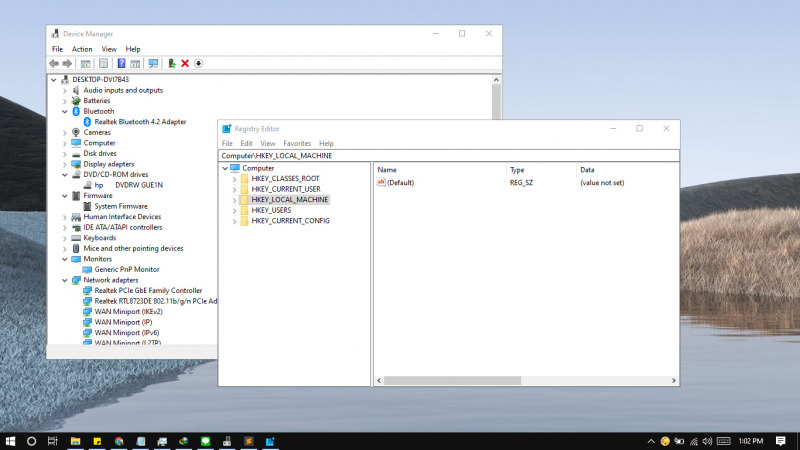Image resolution: width=800 pixels, height=450 pixels.
Task: Open Windows Start button
Action: [10, 441]
